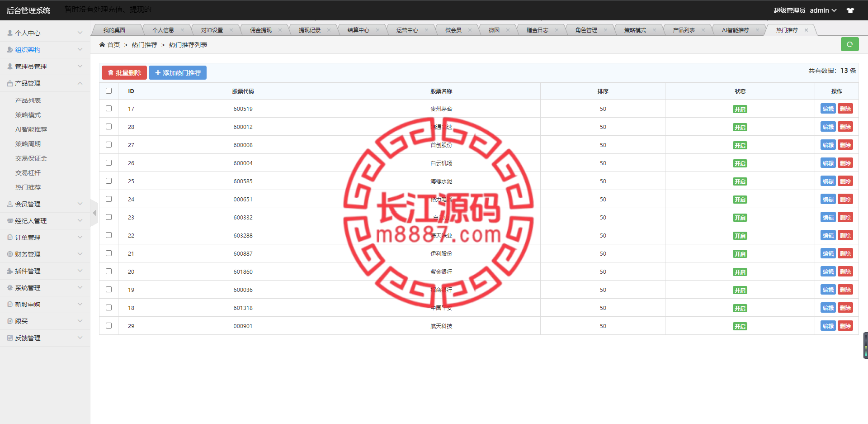Viewport: 868px width, 424px height.
Task: Click the sidebar collapse arrow handle
Action: click(94, 213)
